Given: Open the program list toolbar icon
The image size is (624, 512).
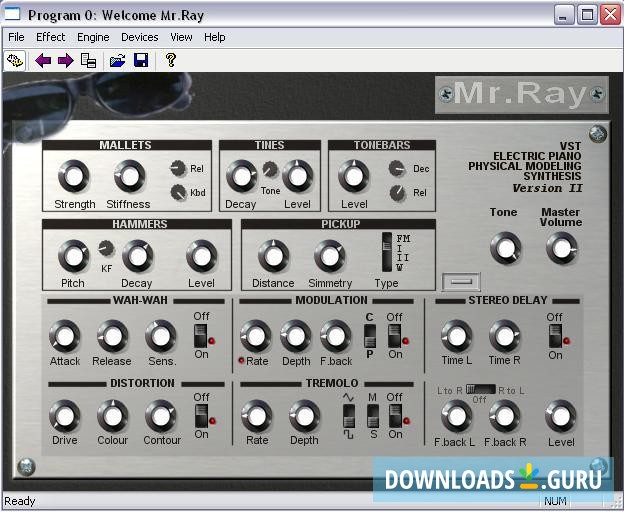Looking at the screenshot, I should pos(89,61).
